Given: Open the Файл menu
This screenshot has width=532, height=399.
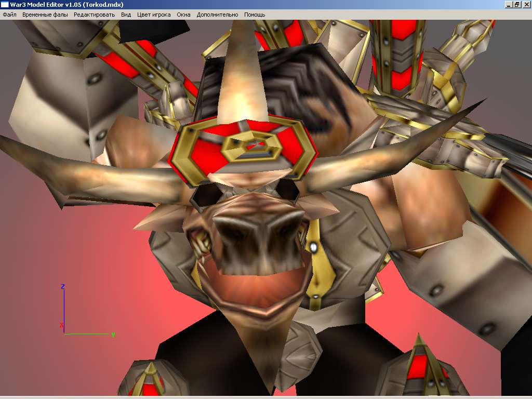Looking at the screenshot, I should [x=9, y=15].
